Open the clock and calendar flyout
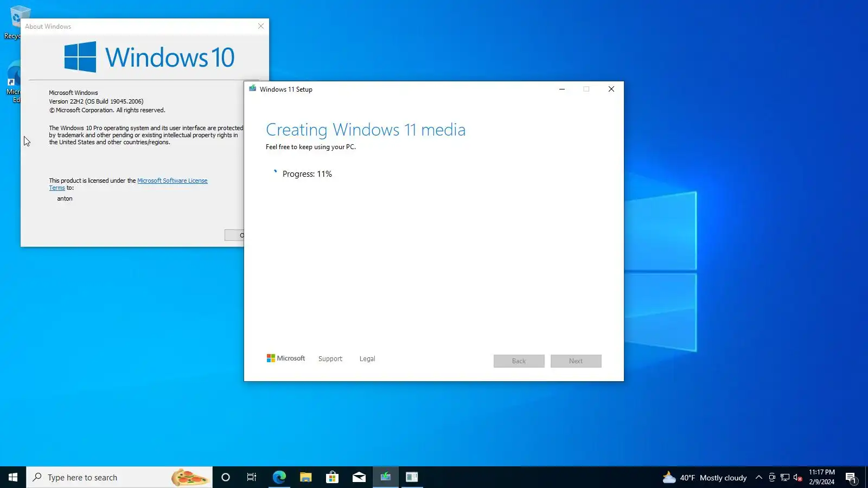Screen dimensions: 868x488 822,477
